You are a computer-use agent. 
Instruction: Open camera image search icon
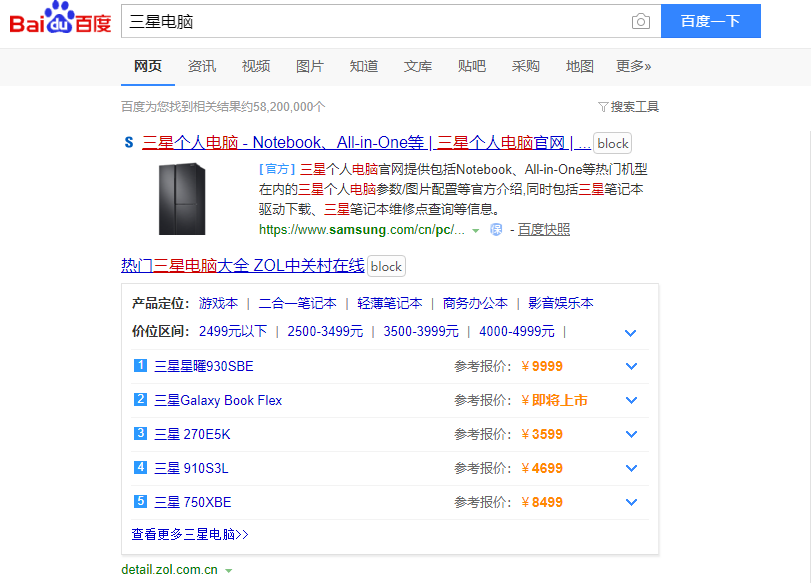click(640, 21)
